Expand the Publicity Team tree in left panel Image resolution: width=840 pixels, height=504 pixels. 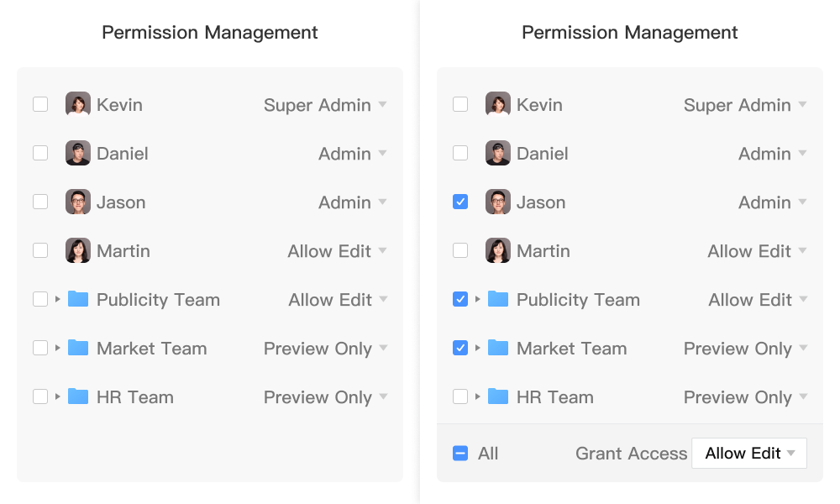click(57, 299)
